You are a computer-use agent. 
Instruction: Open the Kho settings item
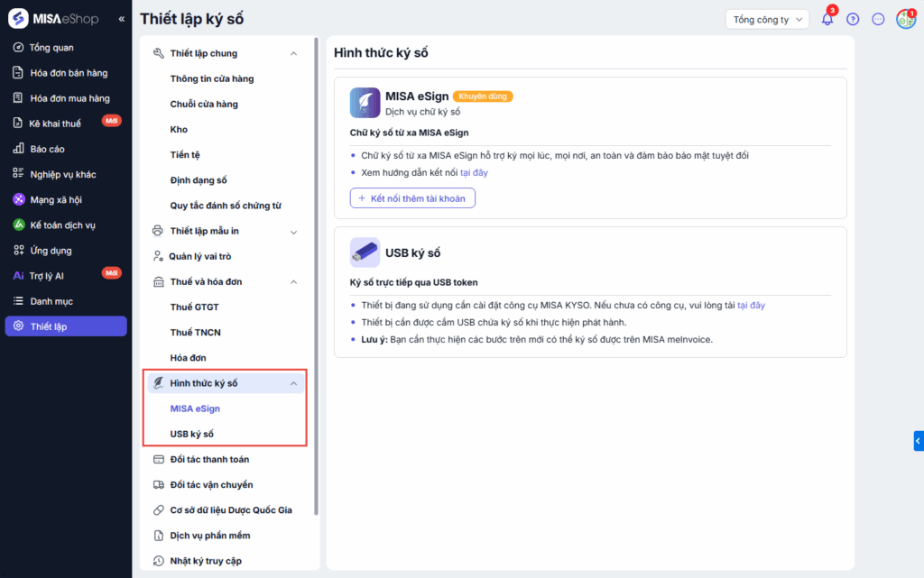tap(179, 129)
